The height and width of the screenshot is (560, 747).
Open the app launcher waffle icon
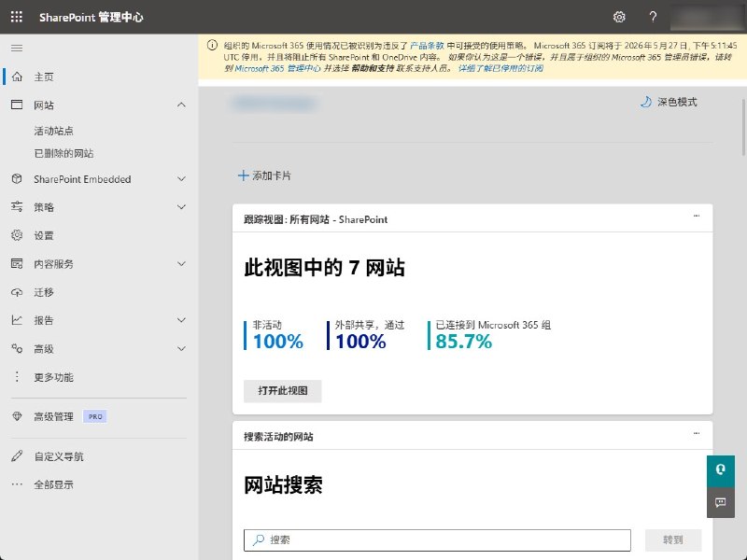pyautogui.click(x=17, y=17)
